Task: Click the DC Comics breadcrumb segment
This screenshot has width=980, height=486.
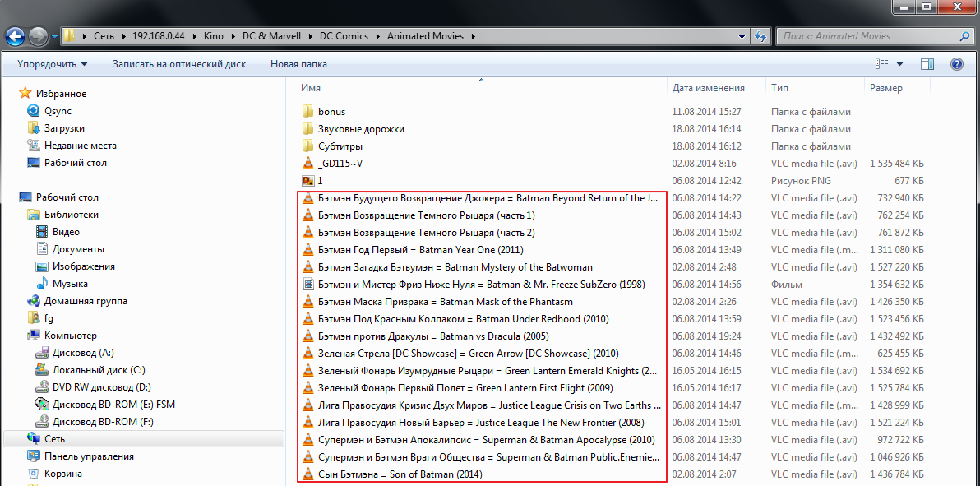Action: [x=345, y=36]
